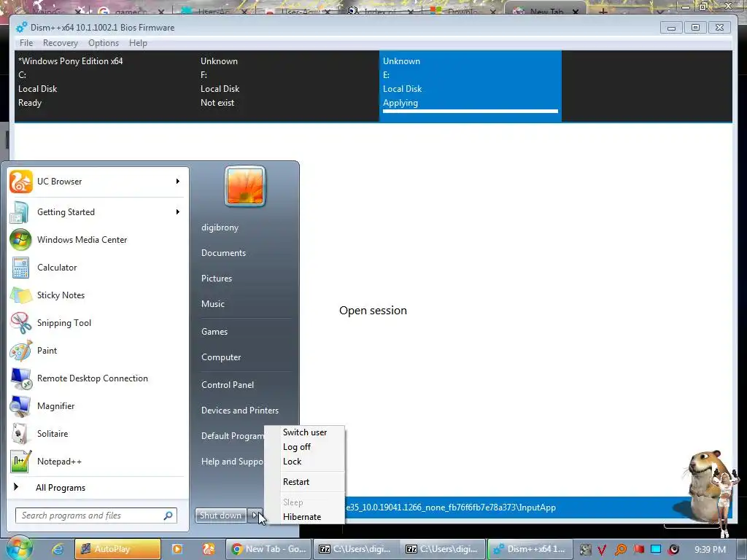Click the Applying progress bar
The image size is (747, 560).
point(471,112)
